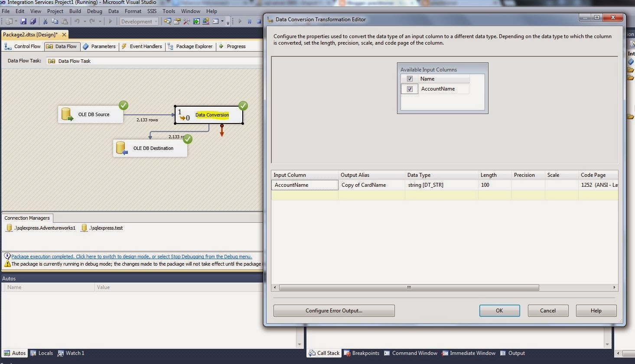Open the SSIS menu
This screenshot has height=364, width=635.
tap(152, 11)
